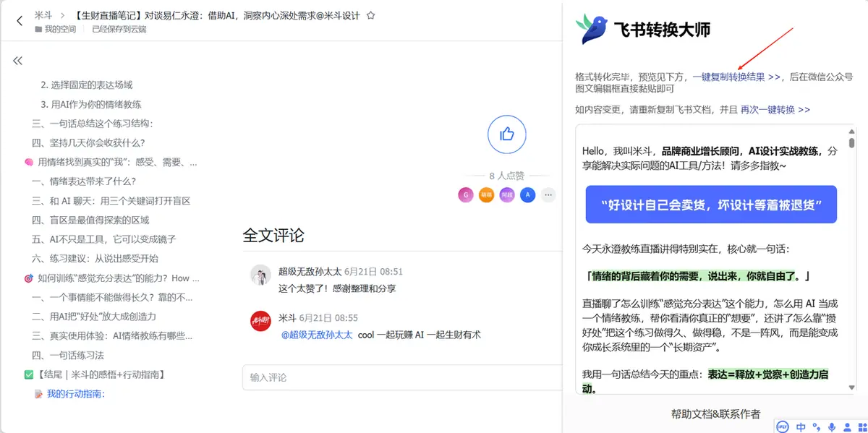868x433 pixels.
Task: Go to 六、练习建议:从说出感受开始
Action: (95, 259)
